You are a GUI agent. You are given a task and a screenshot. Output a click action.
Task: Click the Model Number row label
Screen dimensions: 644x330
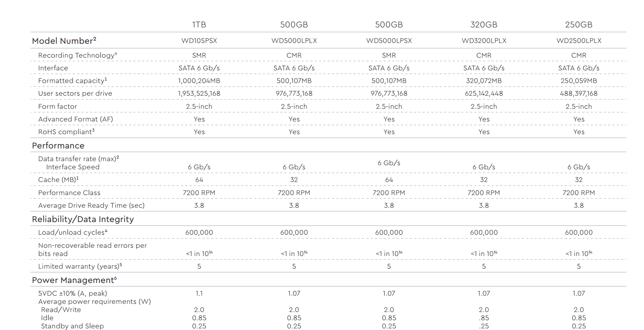coord(64,40)
